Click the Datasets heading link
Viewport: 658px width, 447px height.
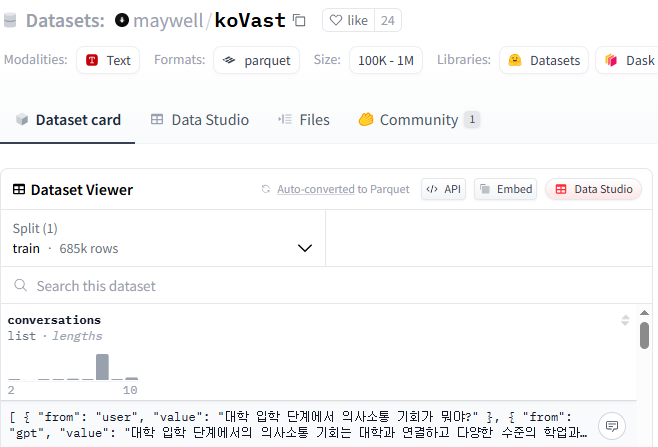(x=65, y=20)
